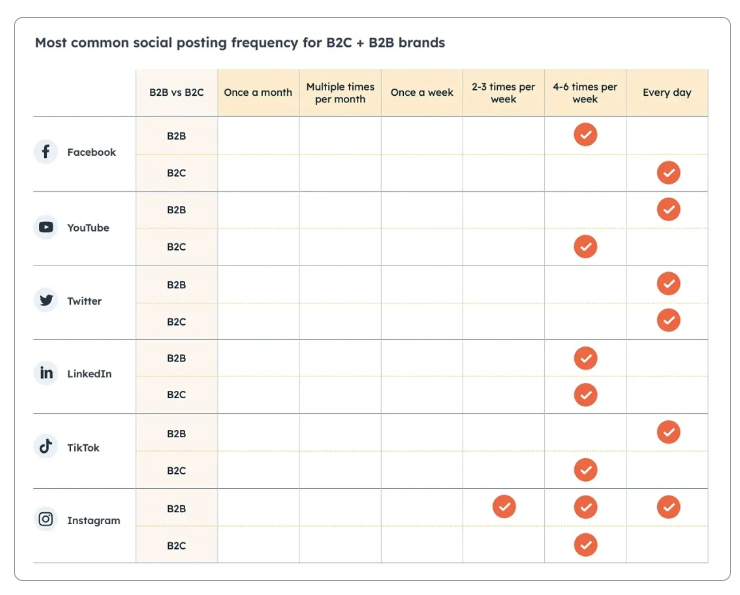Click the TikTok logo icon
The image size is (740, 595).
[46, 446]
